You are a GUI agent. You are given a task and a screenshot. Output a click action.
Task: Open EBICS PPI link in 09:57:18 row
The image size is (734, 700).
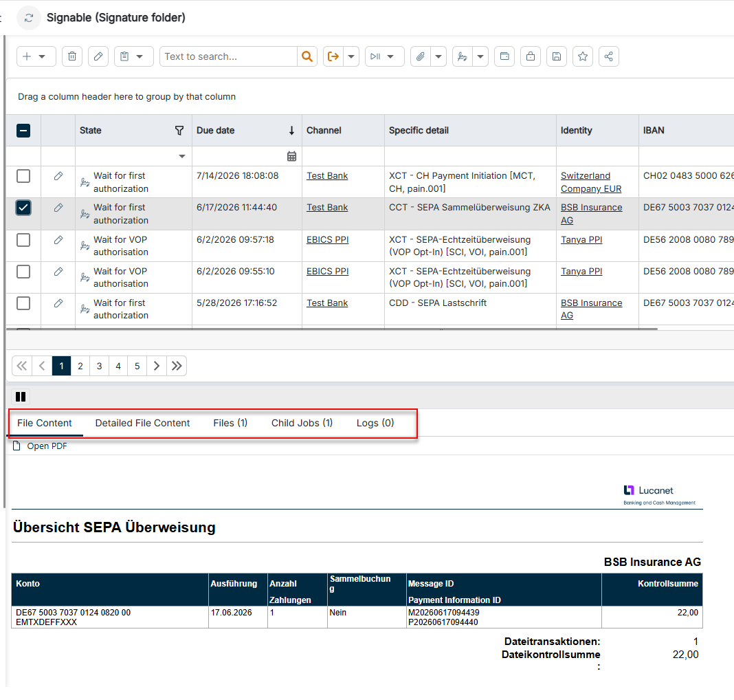(x=328, y=240)
